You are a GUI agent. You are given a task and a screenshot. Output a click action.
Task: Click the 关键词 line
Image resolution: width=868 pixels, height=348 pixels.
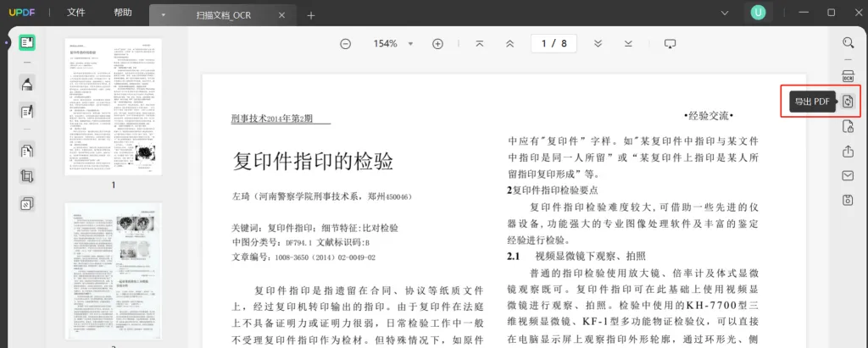[x=314, y=228]
